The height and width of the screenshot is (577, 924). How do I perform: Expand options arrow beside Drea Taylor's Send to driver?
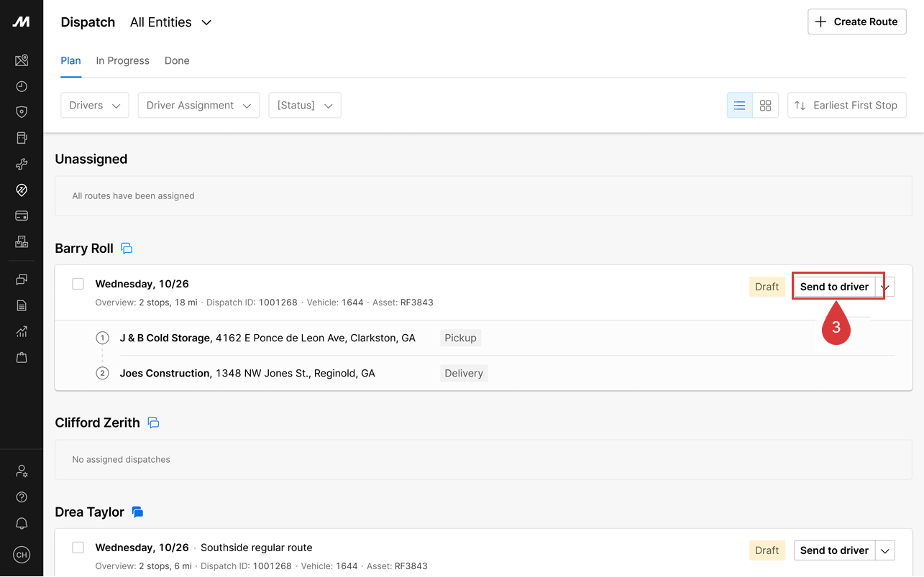tap(885, 550)
